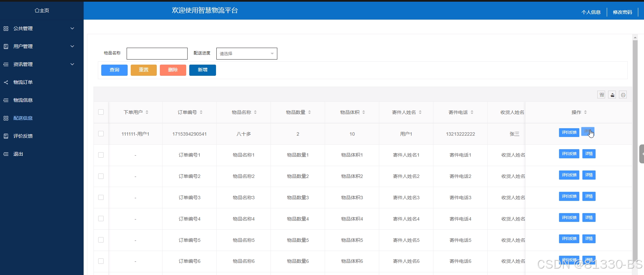Expand 公共管理 menu chevron
The width and height of the screenshot is (644, 275).
click(72, 28)
